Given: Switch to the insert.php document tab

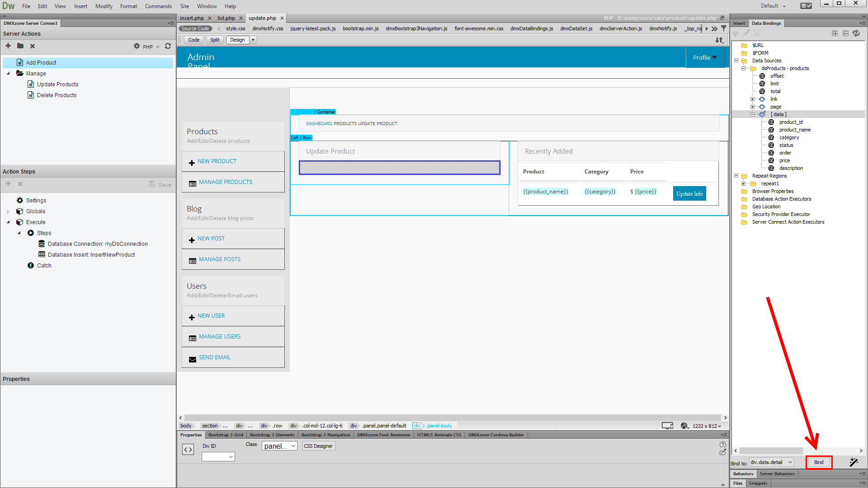Looking at the screenshot, I should 192,18.
